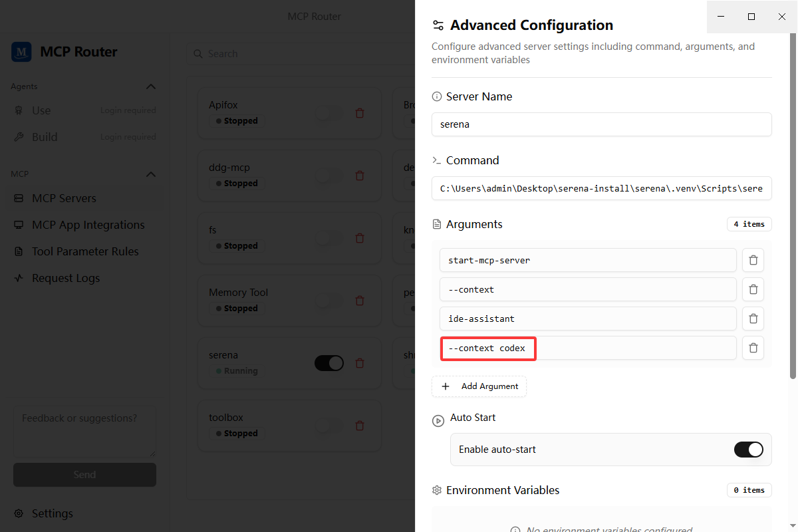The image size is (798, 532).
Task: Toggle the Apifox server on
Action: point(329,113)
